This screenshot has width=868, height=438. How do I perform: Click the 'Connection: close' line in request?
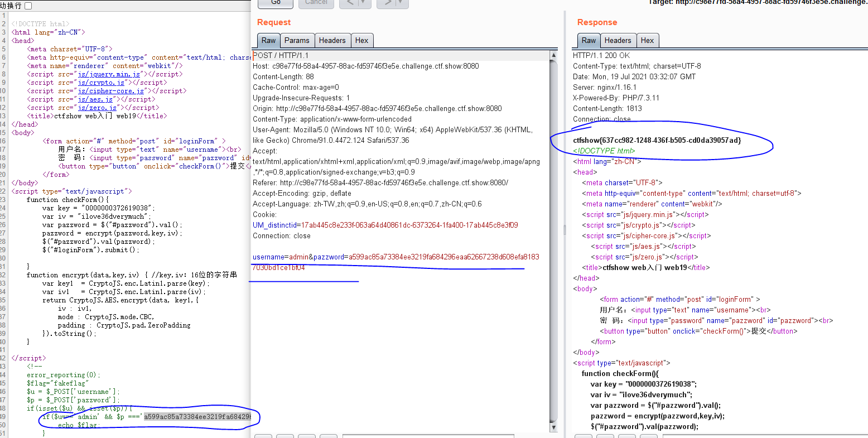tap(282, 235)
